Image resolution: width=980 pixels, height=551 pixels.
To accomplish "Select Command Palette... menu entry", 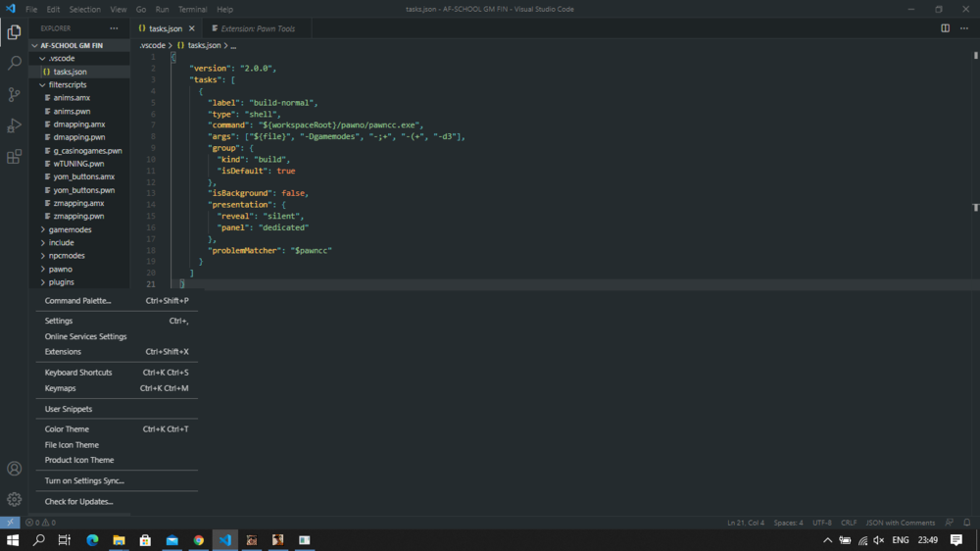I will (x=117, y=301).
